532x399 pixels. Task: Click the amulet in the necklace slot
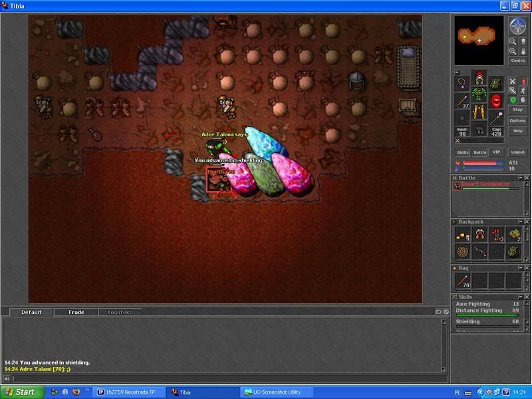coord(462,83)
